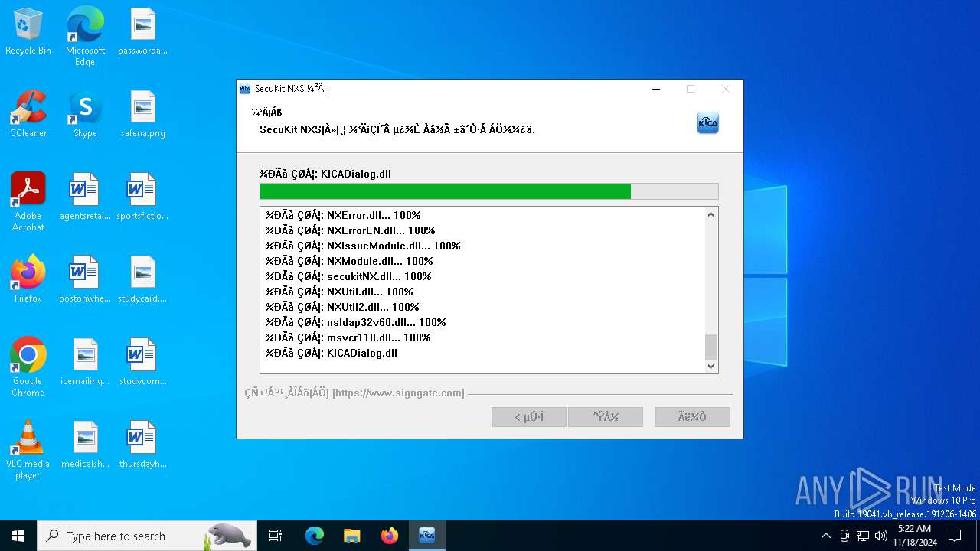Open the volume control tray icon
The height and width of the screenshot is (551, 980).
pos(880,536)
